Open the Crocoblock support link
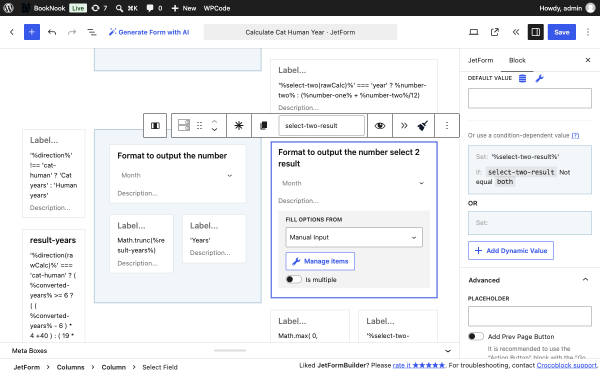This screenshot has width=600, height=375. (x=567, y=365)
